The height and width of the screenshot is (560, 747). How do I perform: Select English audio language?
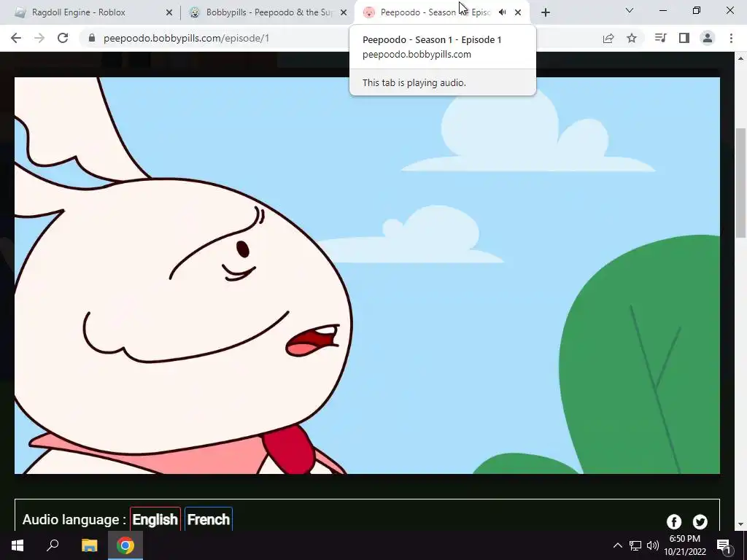click(155, 519)
